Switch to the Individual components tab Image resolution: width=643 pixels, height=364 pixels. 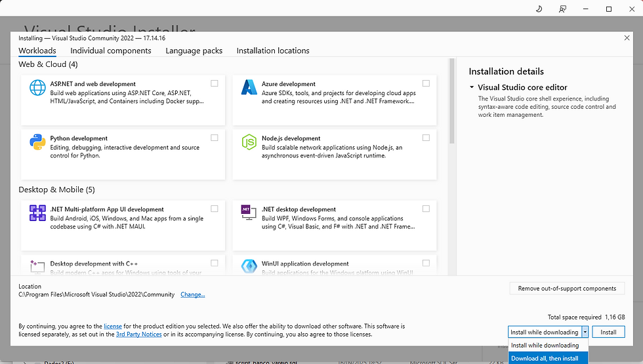coord(111,51)
